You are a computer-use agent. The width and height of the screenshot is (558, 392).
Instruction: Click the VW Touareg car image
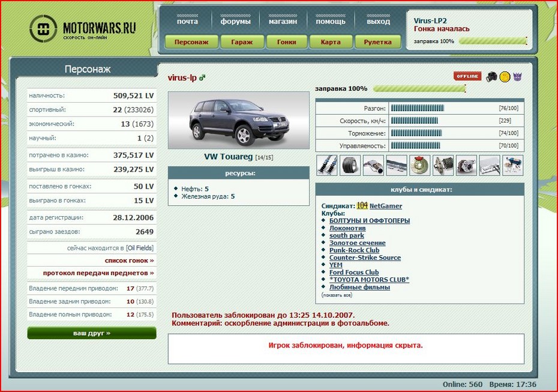click(239, 120)
